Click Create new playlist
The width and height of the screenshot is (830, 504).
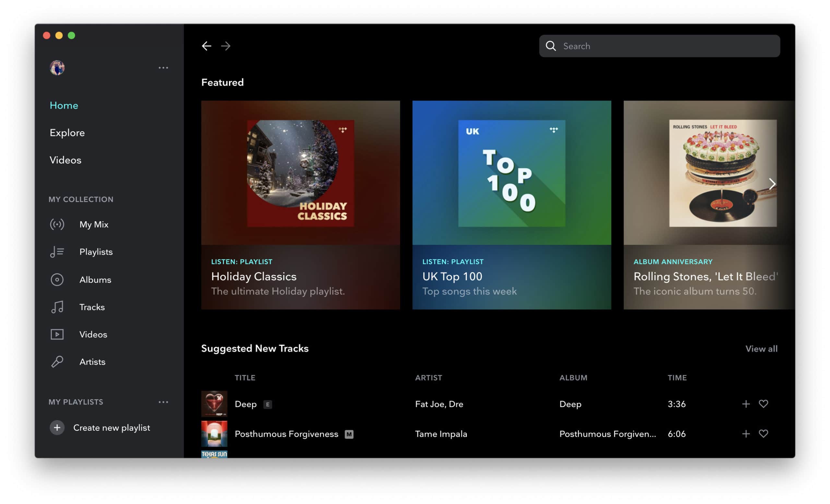(112, 427)
